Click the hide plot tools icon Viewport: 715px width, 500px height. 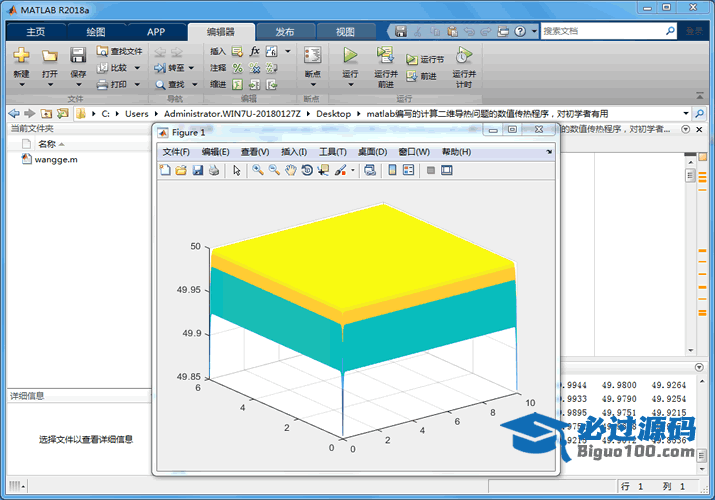430,170
